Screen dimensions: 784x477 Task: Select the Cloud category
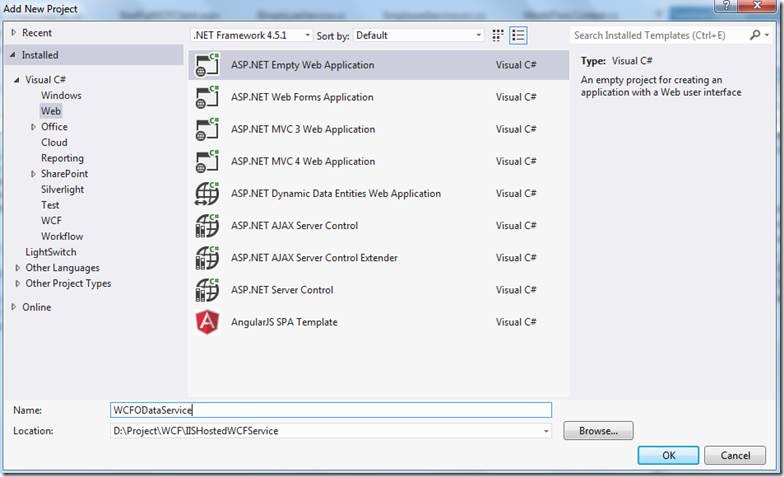(x=54, y=142)
